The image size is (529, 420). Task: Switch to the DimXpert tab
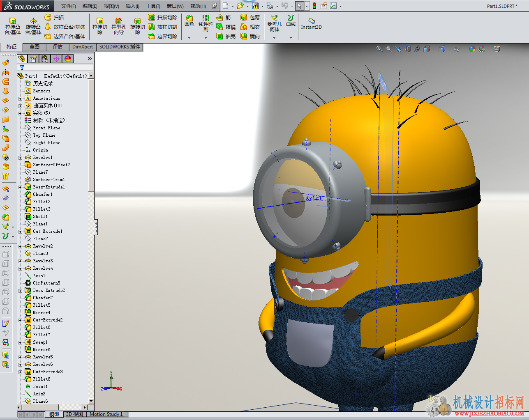click(x=83, y=47)
